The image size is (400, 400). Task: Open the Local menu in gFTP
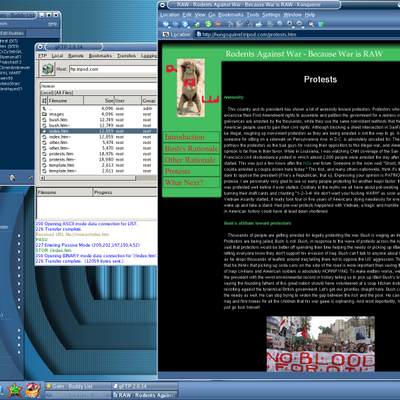57,56
